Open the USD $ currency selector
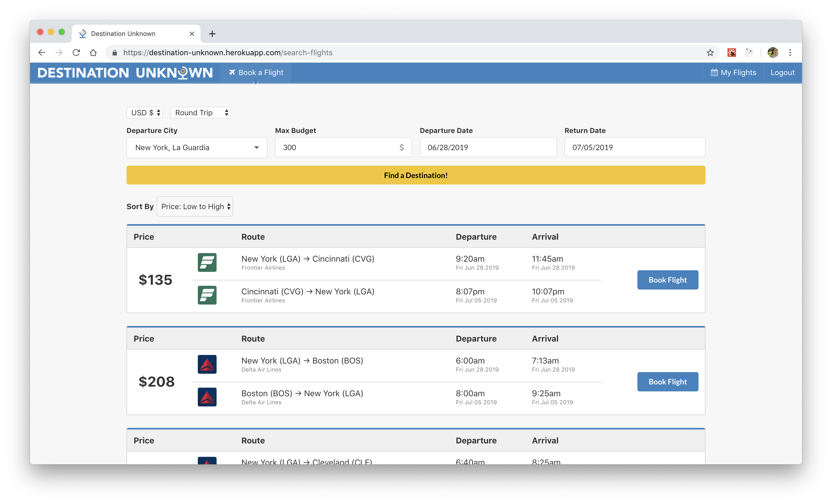832x504 pixels. [x=145, y=113]
